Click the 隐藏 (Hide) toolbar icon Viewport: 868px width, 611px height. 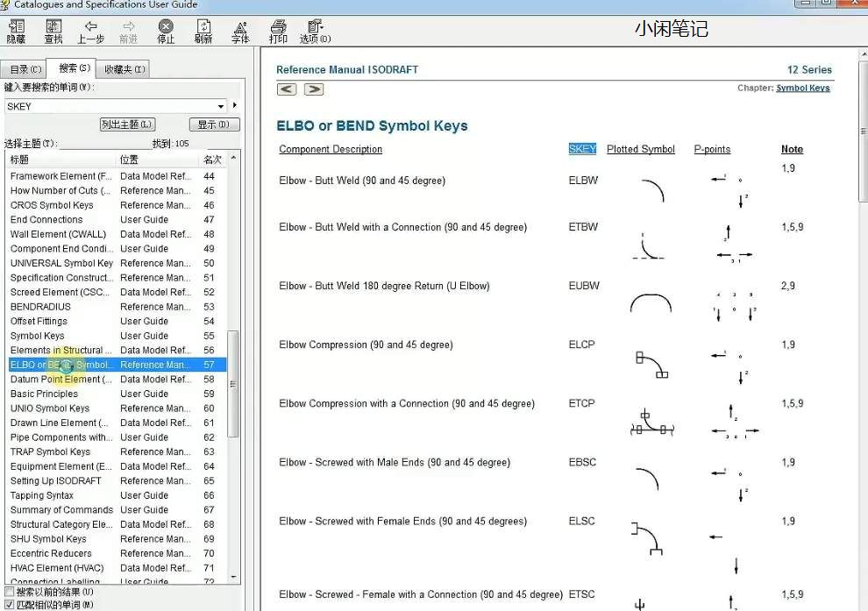coord(16,32)
